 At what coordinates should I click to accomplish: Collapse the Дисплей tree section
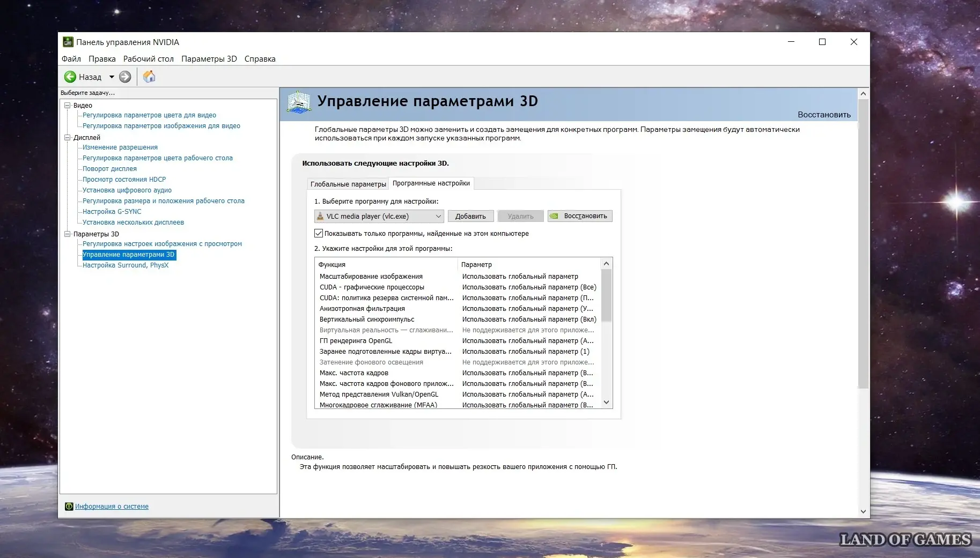[68, 138]
